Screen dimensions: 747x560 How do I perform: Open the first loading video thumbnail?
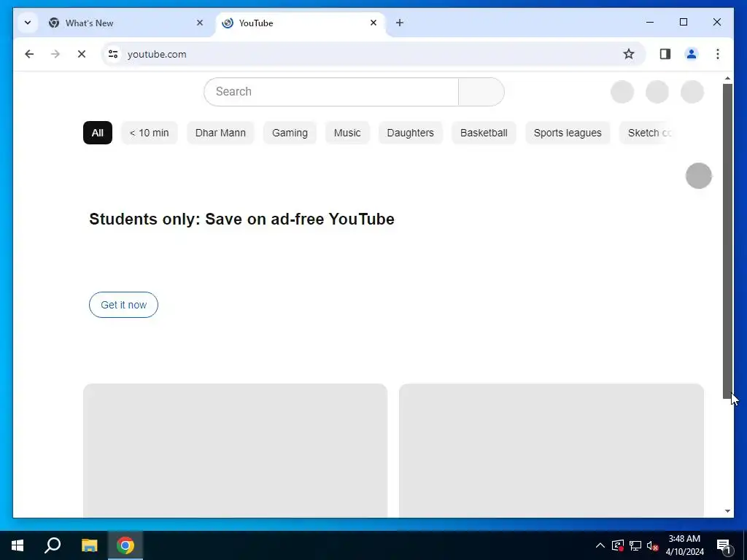(x=236, y=450)
